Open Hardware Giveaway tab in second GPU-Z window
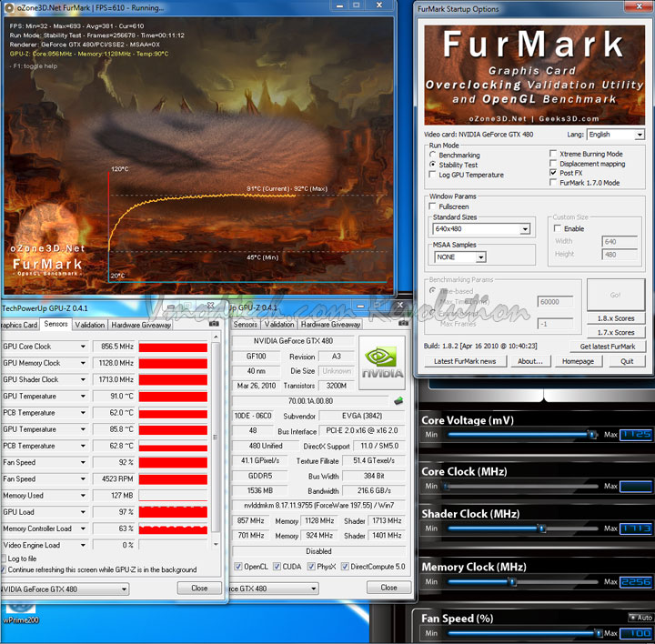This screenshot has height=644, width=655. click(x=330, y=324)
